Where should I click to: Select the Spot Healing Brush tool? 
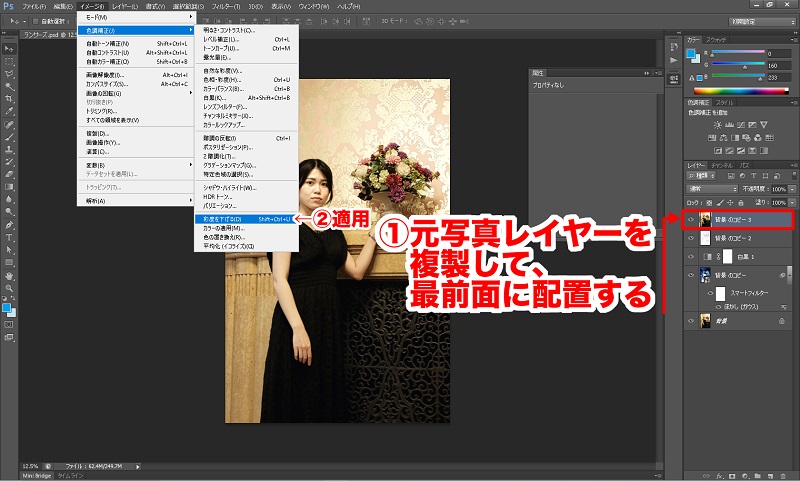coord(9,125)
